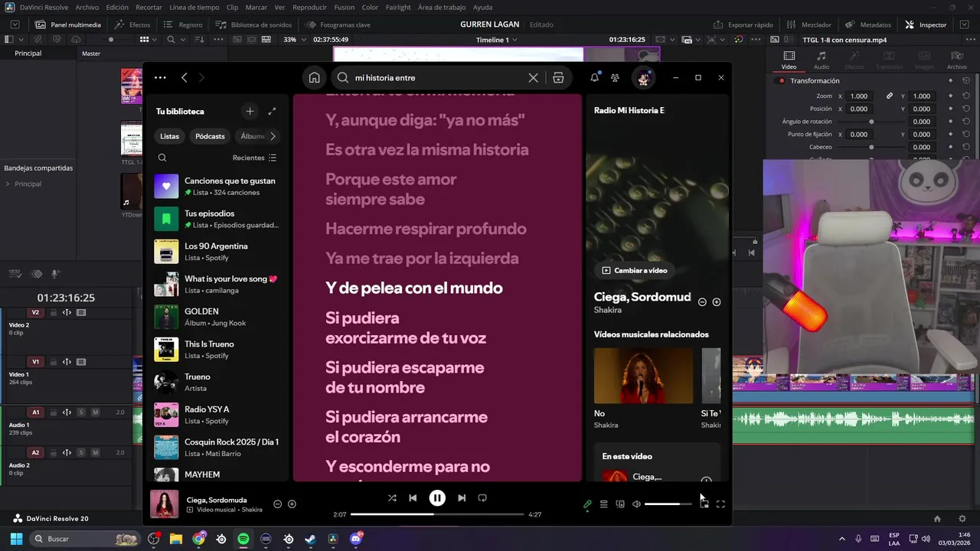Toggle lyrics microphone icon
Viewport: 980px width, 551px height.
pyautogui.click(x=587, y=504)
